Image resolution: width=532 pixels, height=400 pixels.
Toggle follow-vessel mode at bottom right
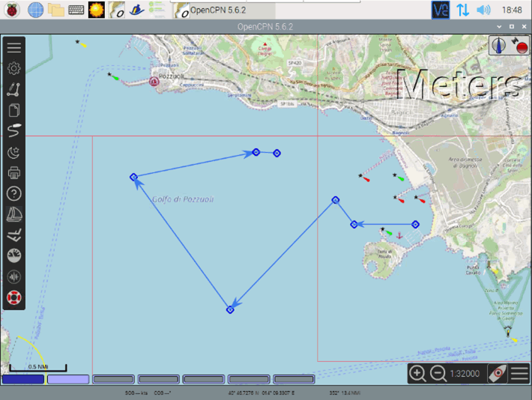pos(498,373)
